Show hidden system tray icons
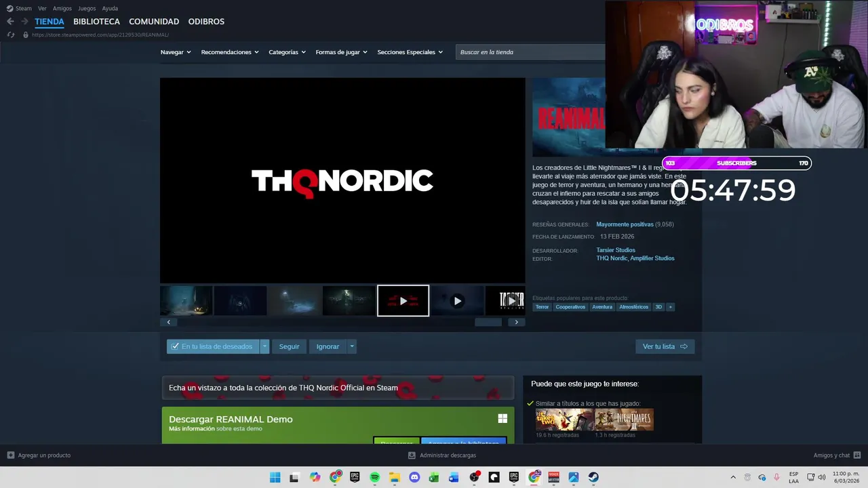This screenshot has width=868, height=488. tap(733, 477)
